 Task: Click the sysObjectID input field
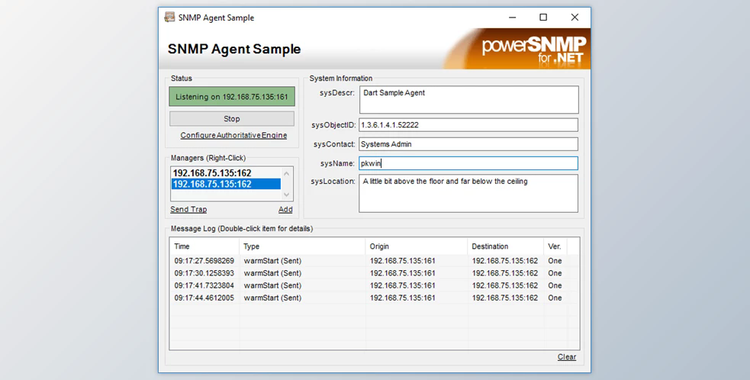click(469, 125)
